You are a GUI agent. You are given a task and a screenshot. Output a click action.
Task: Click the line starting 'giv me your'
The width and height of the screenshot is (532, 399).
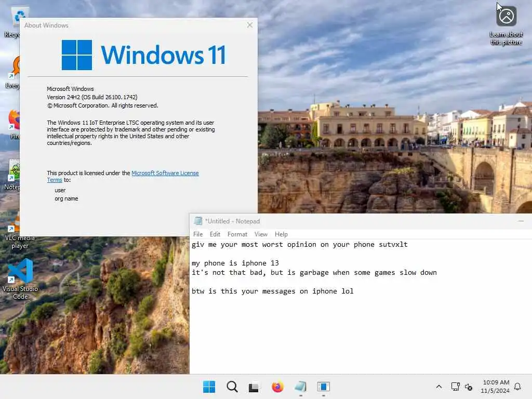click(300, 245)
